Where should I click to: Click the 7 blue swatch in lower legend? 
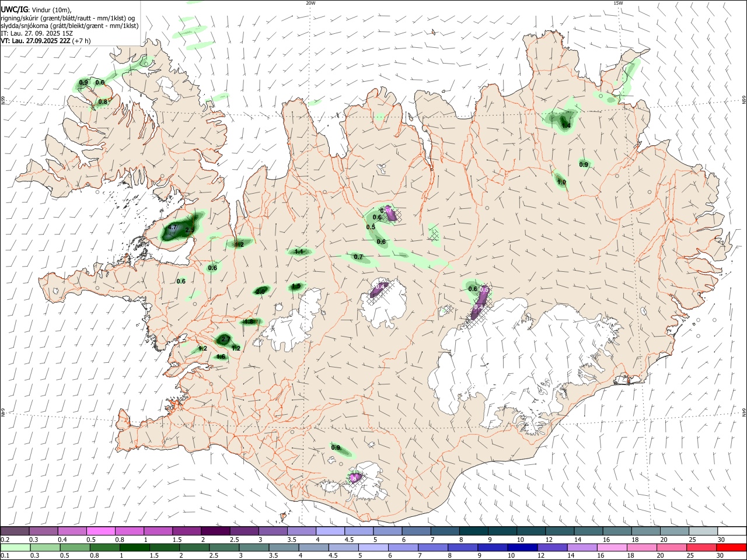432,547
